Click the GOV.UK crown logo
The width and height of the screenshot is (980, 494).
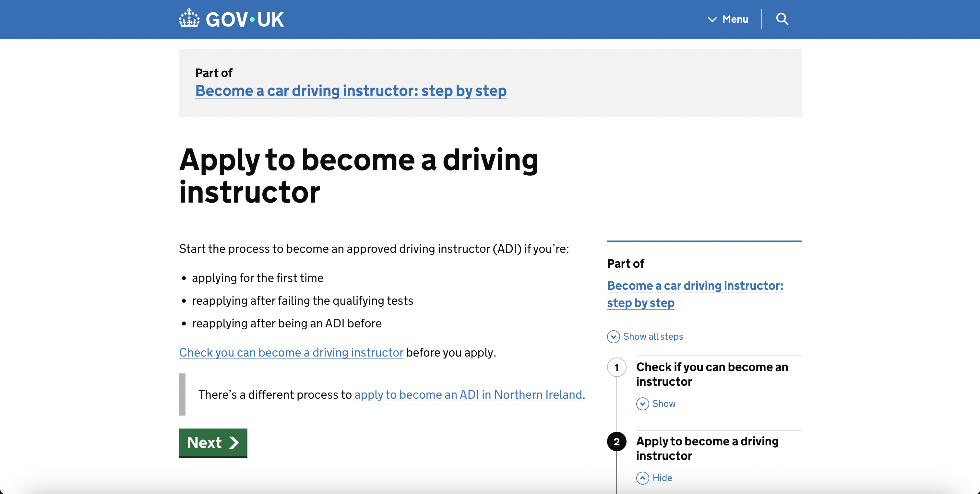point(189,18)
